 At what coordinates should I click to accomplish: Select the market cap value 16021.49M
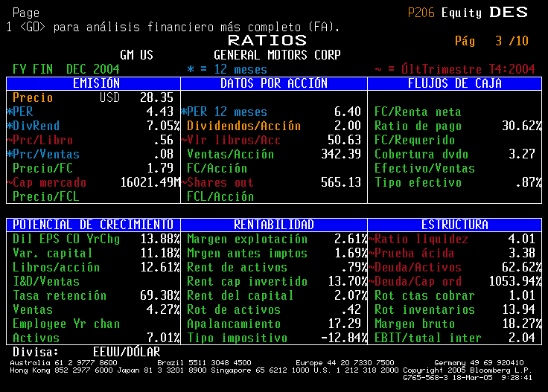(x=150, y=182)
